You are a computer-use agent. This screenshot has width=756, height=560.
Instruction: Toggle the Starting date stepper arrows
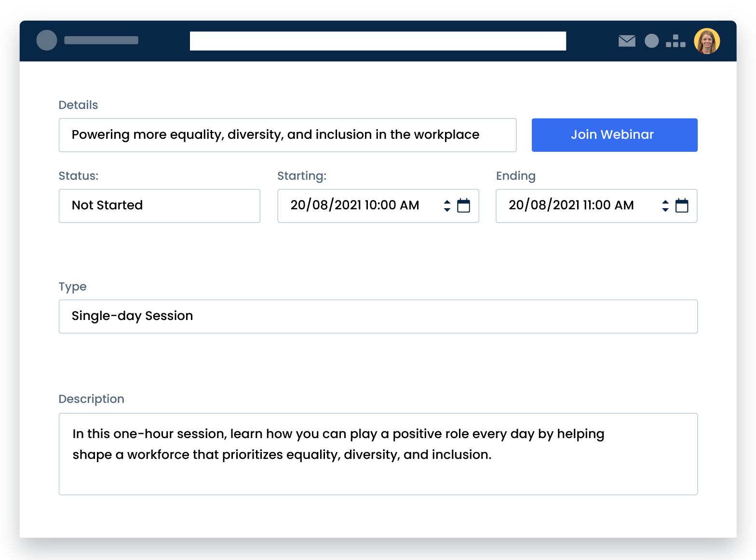pos(447,206)
